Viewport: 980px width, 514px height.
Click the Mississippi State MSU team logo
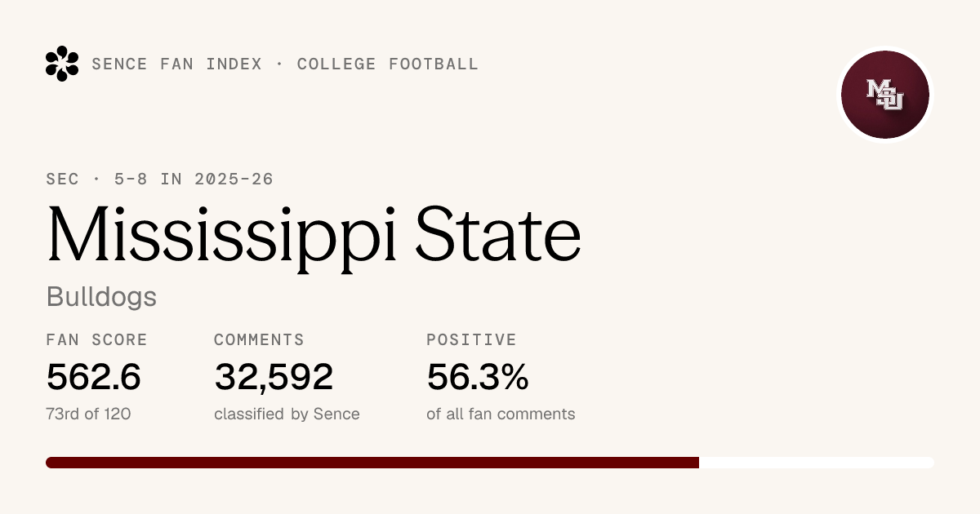click(x=885, y=95)
